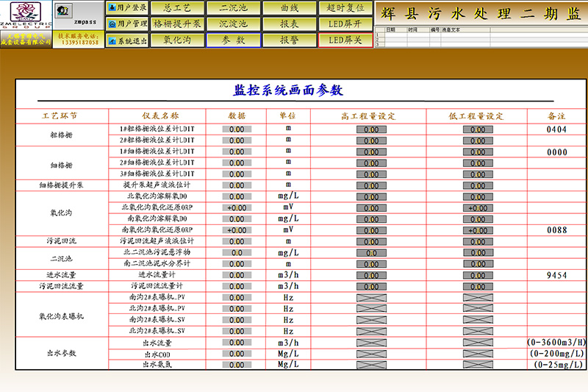The image size is (588, 392).
Task: Click data value for 出水流量
Action: point(237,343)
